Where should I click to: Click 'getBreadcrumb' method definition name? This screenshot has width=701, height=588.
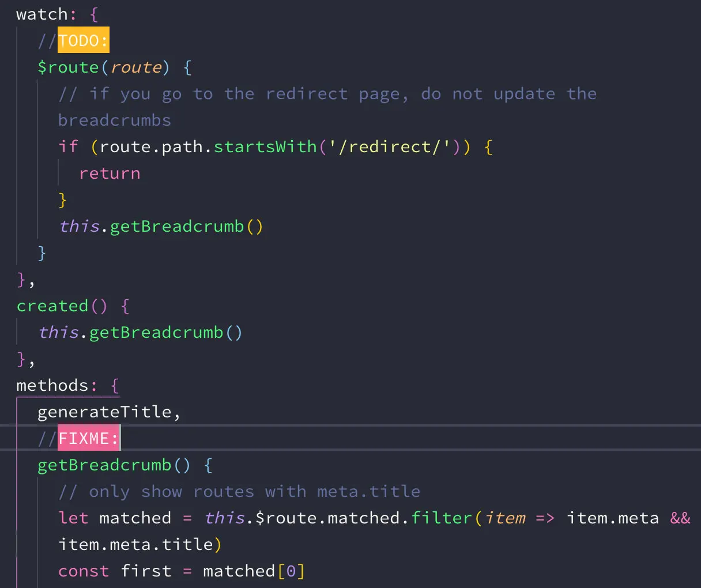tap(104, 465)
